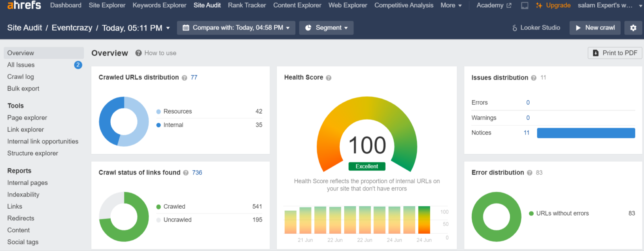
Task: Click the All Issues count badge
Action: (78, 65)
